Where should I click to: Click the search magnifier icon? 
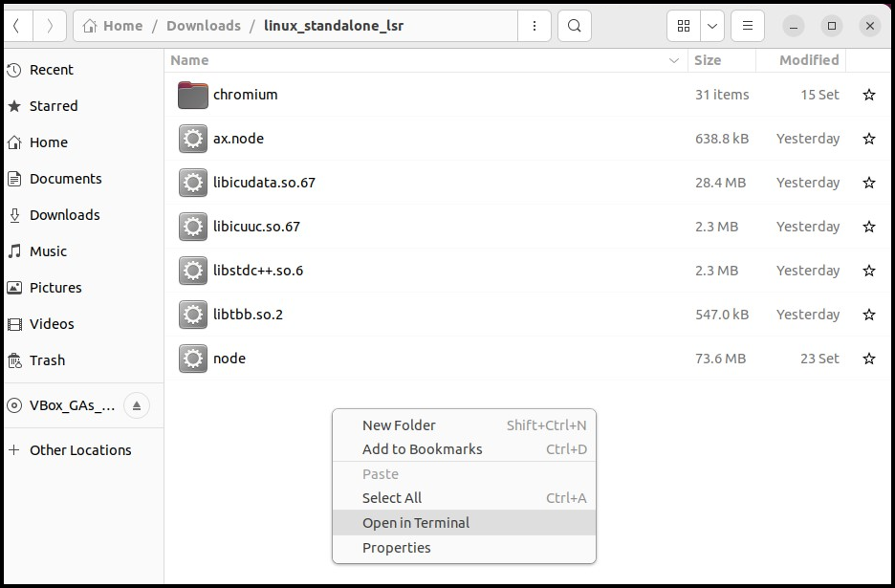574,26
